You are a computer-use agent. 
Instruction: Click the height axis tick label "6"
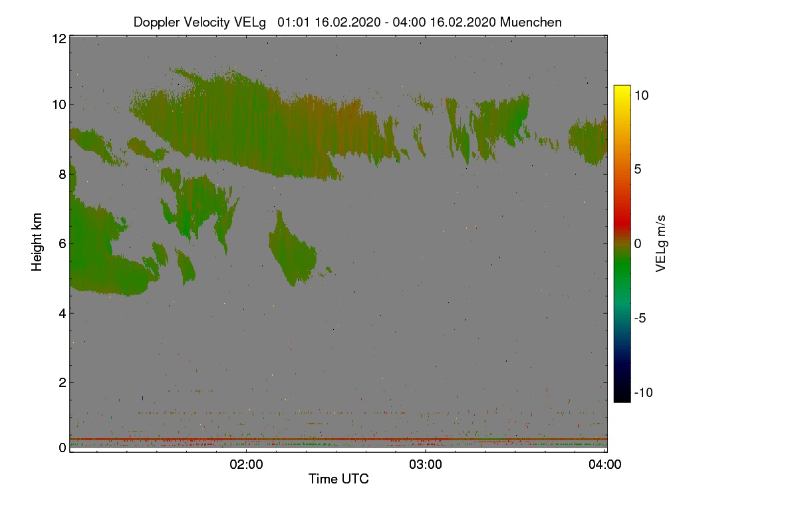tap(62, 243)
